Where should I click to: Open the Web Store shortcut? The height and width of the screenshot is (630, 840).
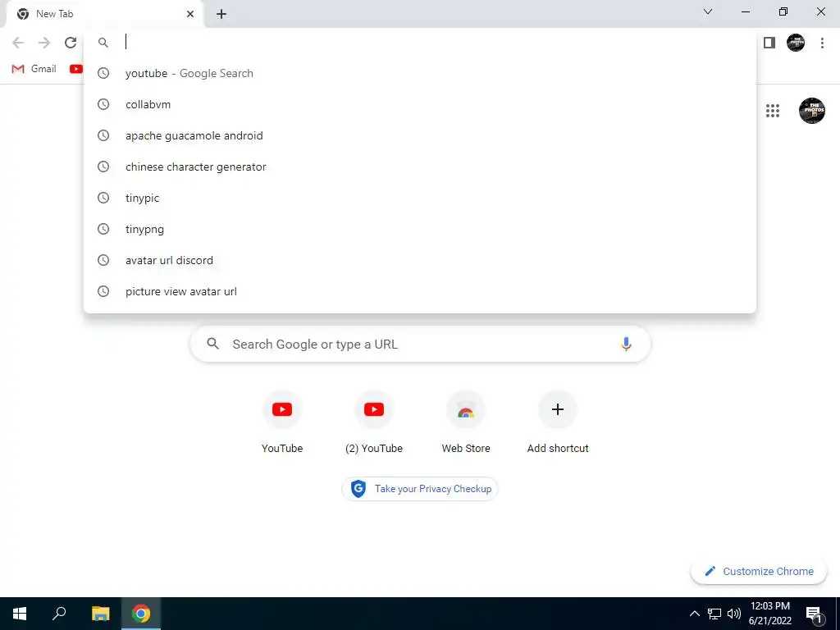click(466, 422)
